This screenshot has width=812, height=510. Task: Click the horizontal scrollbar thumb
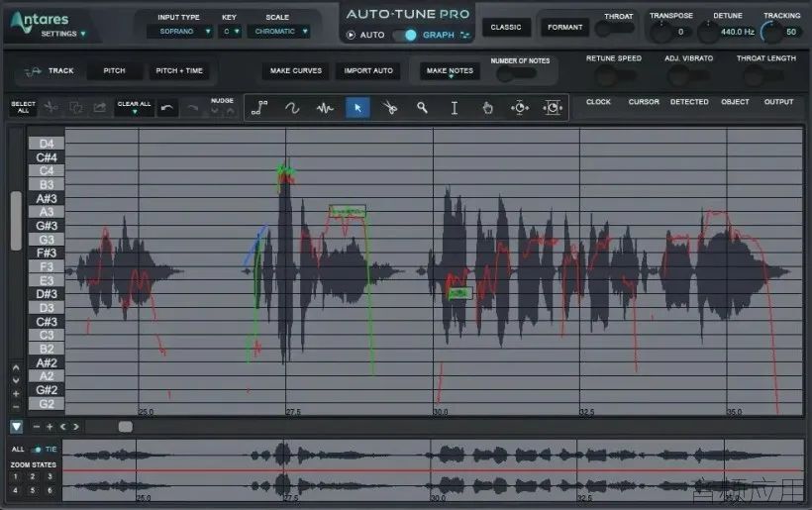point(126,427)
